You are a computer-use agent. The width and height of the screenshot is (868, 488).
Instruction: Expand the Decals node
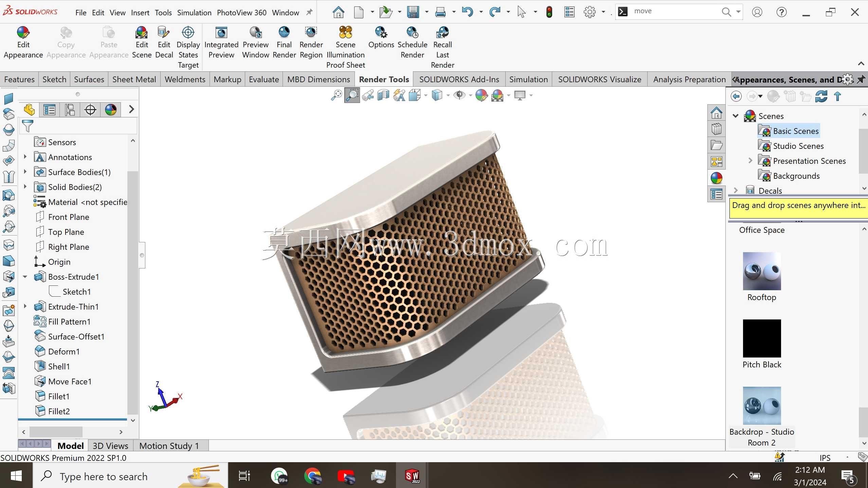(x=736, y=190)
